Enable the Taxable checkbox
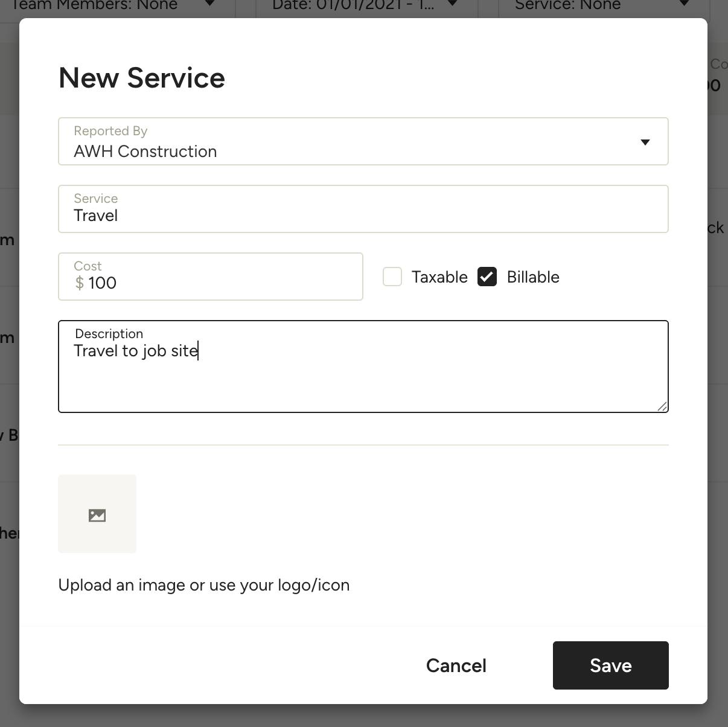Image resolution: width=728 pixels, height=727 pixels. [x=392, y=277]
